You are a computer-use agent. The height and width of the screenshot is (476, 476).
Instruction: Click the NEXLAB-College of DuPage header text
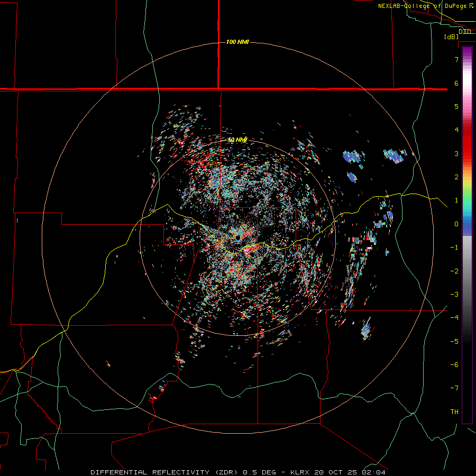tap(426, 6)
